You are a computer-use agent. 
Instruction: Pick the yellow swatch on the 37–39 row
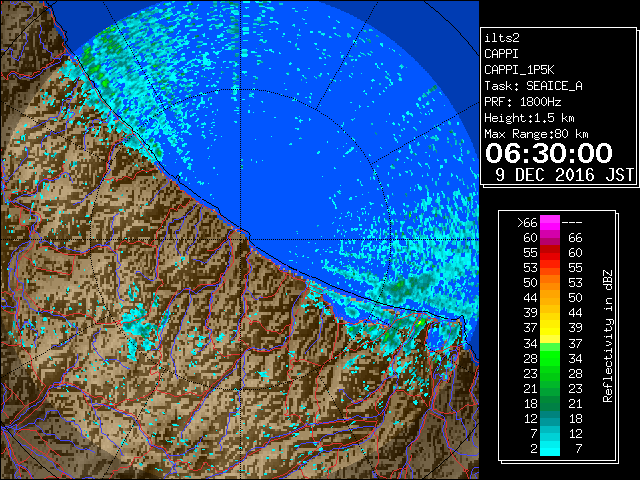coord(550,328)
